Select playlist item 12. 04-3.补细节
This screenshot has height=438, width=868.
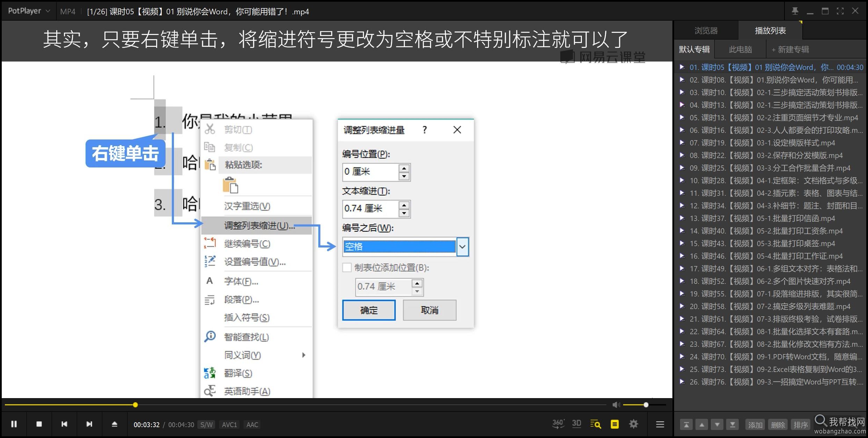[x=771, y=206]
